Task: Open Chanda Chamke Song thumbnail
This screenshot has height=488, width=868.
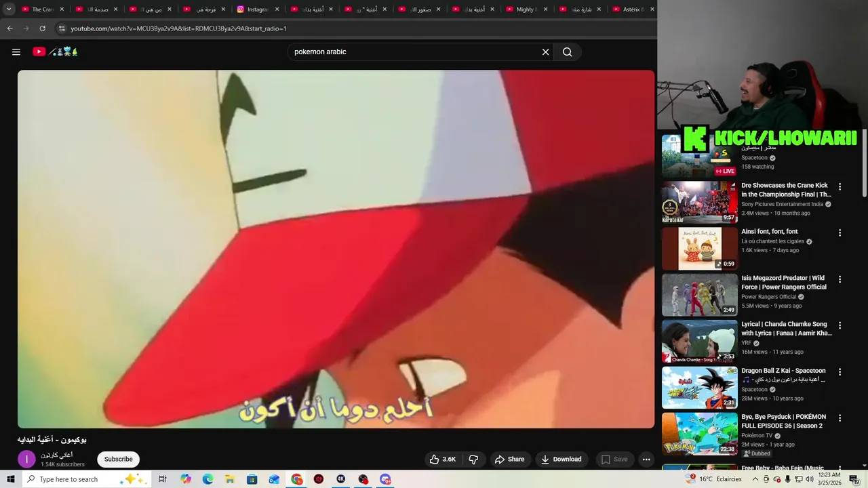Action: (699, 341)
